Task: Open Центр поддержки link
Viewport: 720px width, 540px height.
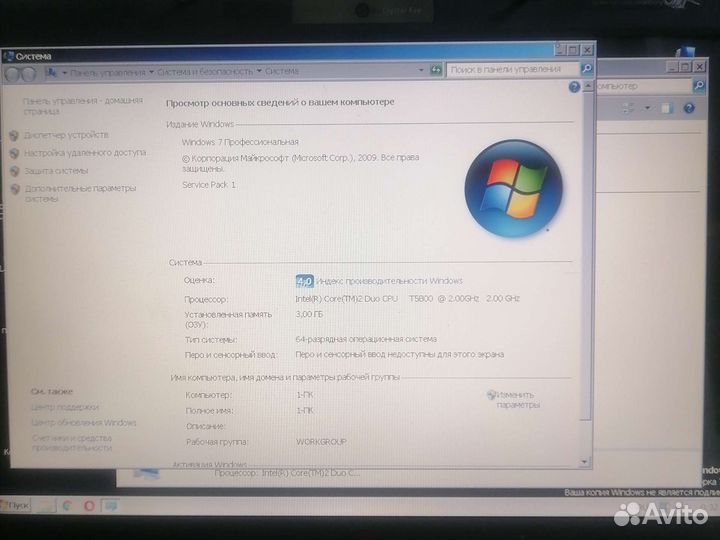Action: pos(65,407)
